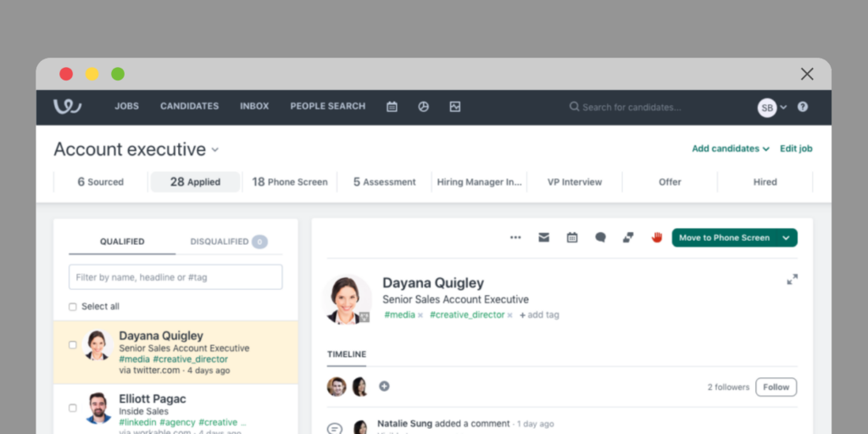Screen dimensions: 868x434
Task: Open the arrow next to Move to Phone Screen
Action: coord(786,238)
